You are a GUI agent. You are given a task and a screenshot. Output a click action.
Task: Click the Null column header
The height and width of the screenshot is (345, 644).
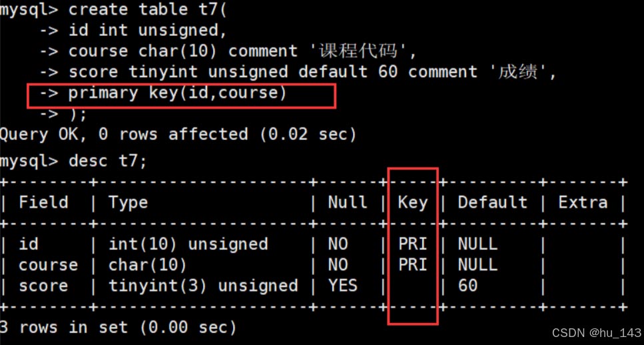[x=348, y=202]
